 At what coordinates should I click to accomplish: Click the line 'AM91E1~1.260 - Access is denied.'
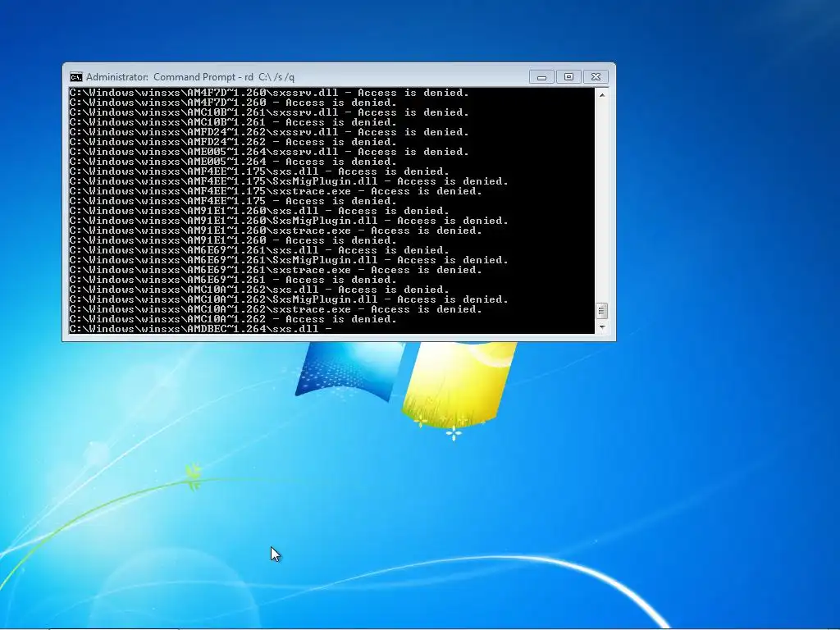(x=233, y=240)
